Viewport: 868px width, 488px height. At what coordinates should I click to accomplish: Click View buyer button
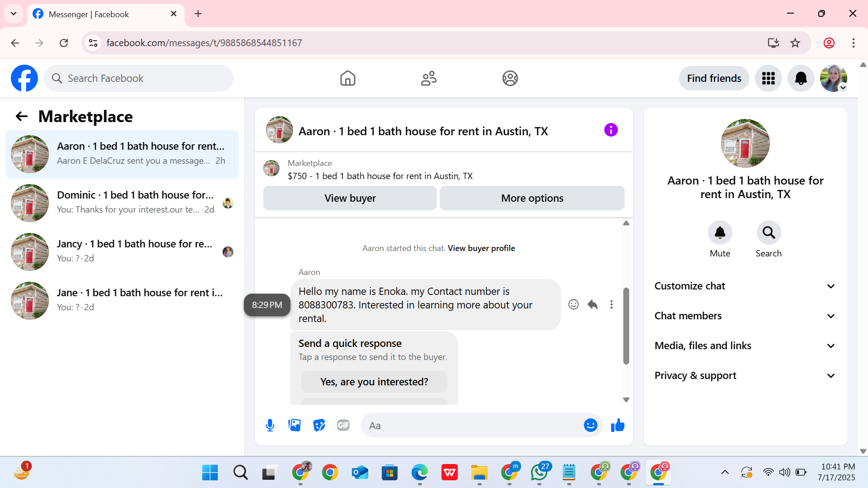point(350,198)
